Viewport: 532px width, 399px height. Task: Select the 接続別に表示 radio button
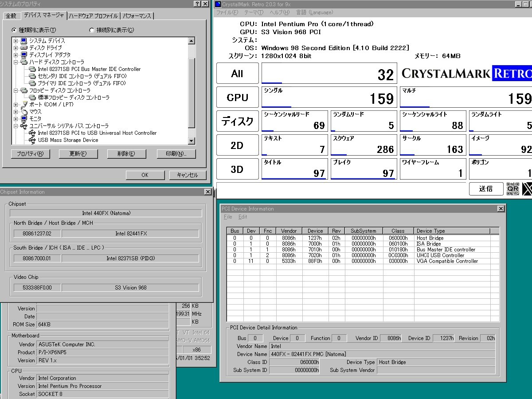pyautogui.click(x=92, y=31)
